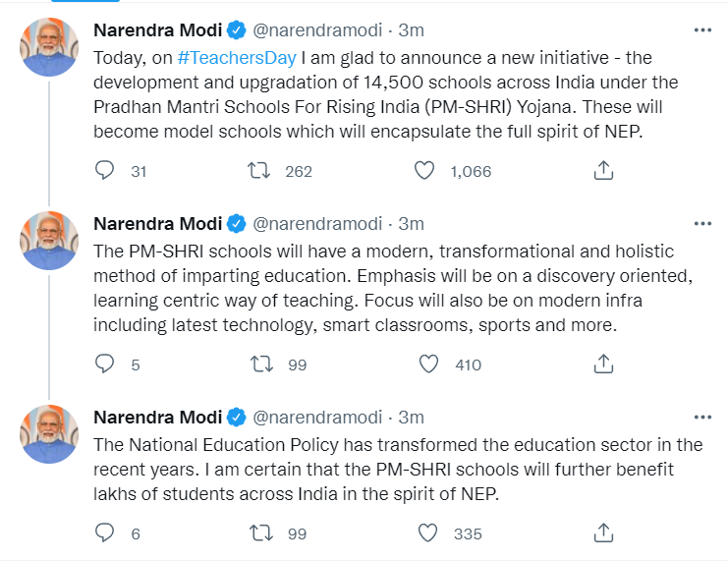728x561 pixels.
Task: Click the @narendramodi handle on the third tweet
Action: click(x=318, y=417)
